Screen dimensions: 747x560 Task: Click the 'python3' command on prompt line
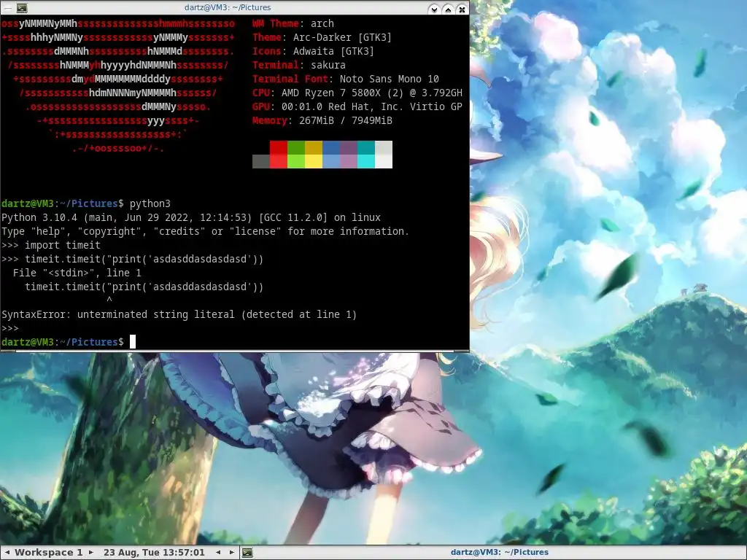pos(150,203)
